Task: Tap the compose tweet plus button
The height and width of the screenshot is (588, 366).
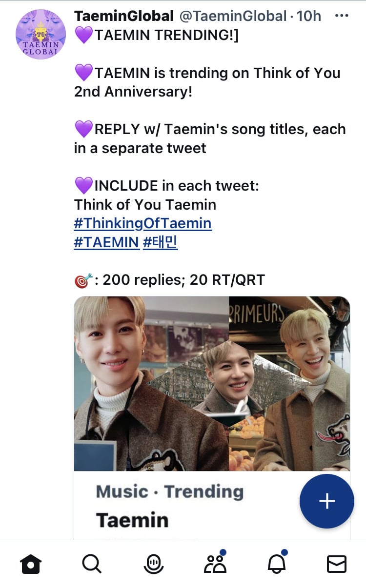Action: click(326, 501)
